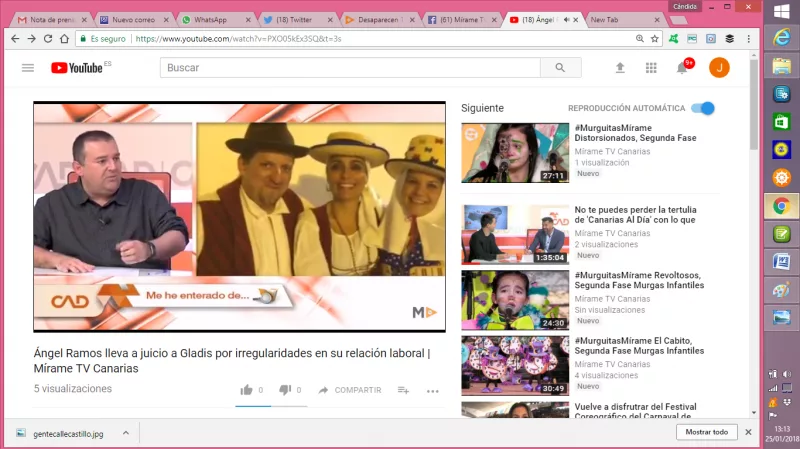This screenshot has width=800, height=449.
Task: Open the YouTube hamburger guide menu
Action: (28, 68)
